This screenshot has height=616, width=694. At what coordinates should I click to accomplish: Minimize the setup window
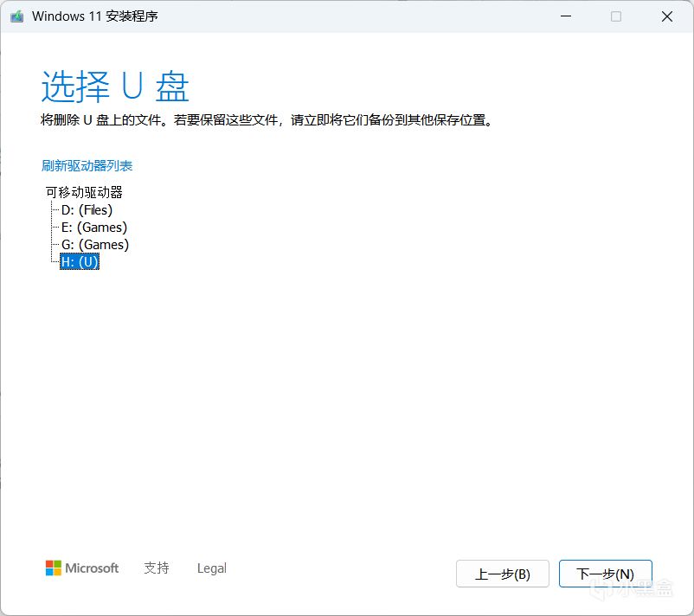click(566, 16)
